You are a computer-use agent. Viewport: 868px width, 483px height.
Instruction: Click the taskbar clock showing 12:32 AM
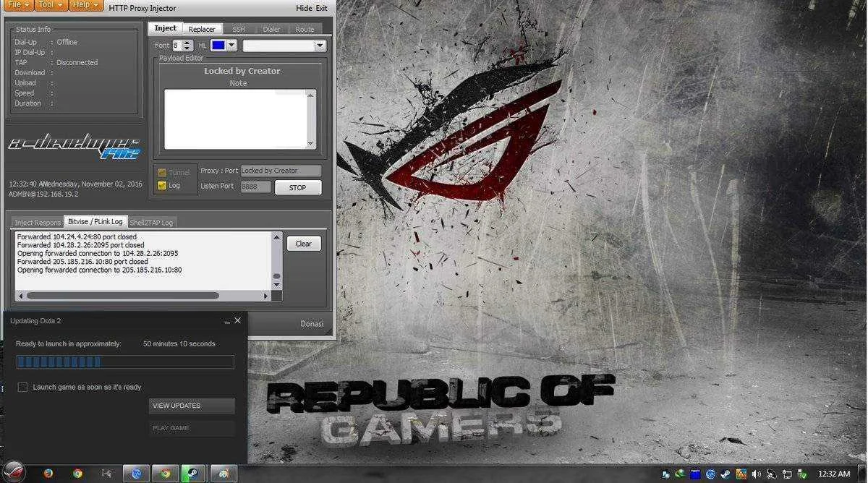(834, 474)
